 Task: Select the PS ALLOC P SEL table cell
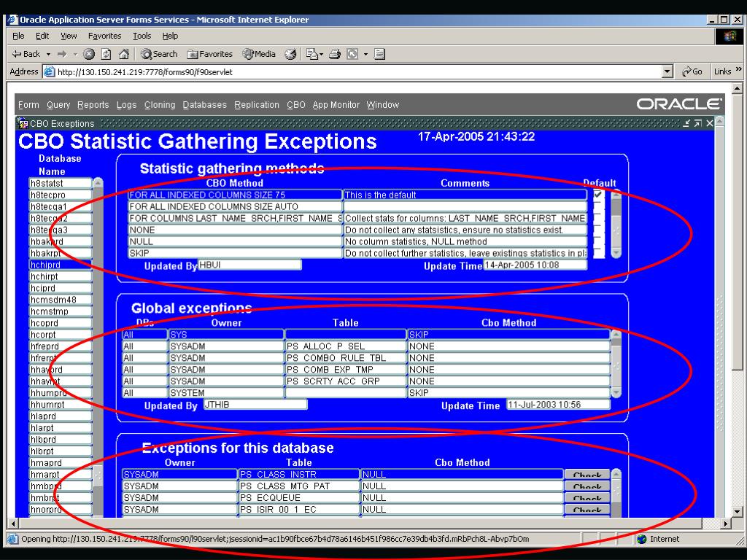click(x=346, y=346)
